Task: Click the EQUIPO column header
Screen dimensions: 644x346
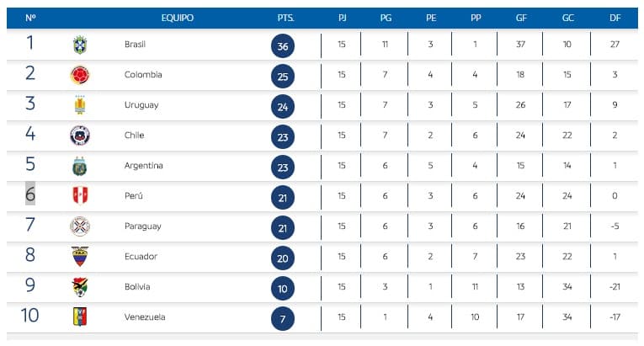Action: (177, 18)
